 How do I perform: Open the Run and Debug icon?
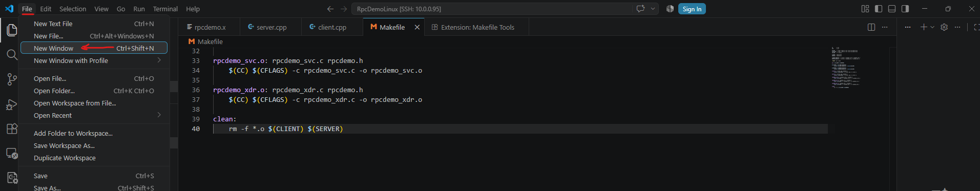tap(12, 104)
